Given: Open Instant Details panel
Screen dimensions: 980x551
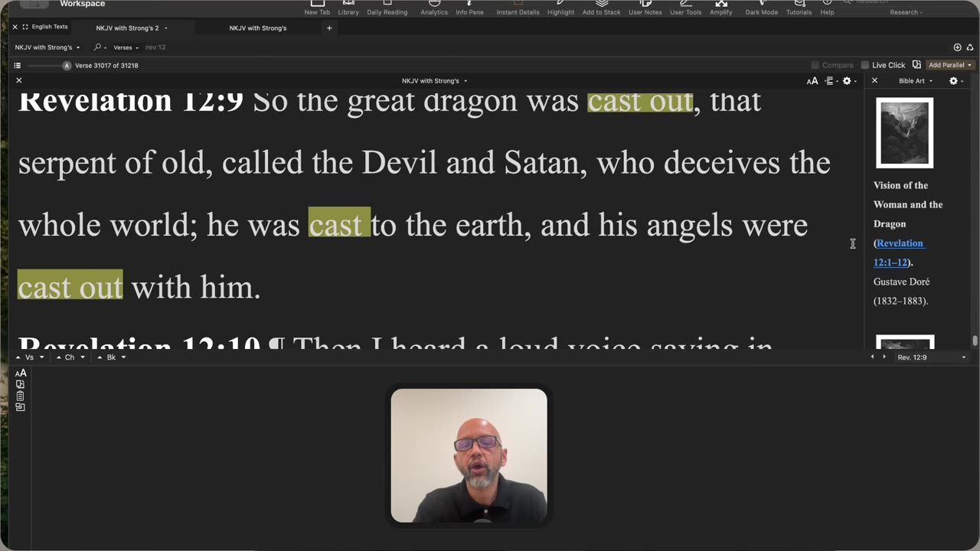Looking at the screenshot, I should click(518, 8).
